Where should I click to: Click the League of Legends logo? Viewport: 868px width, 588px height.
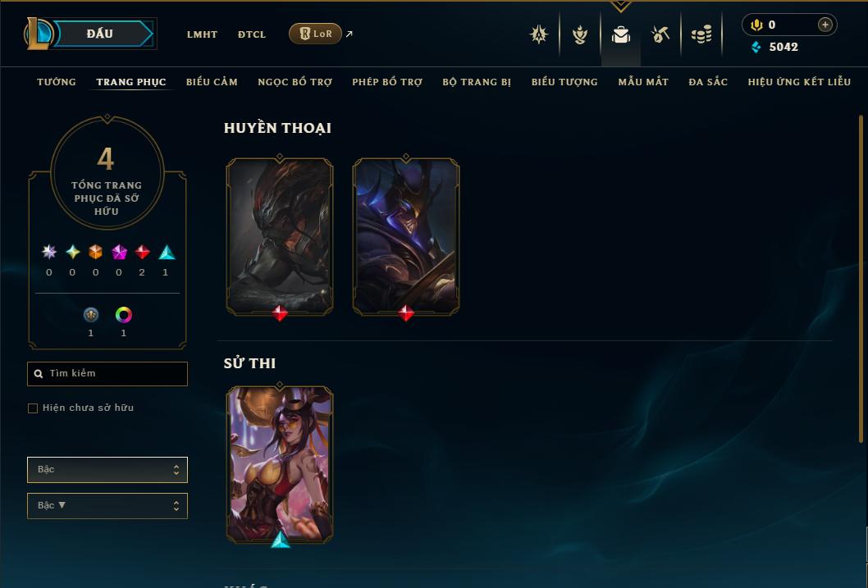click(x=38, y=33)
